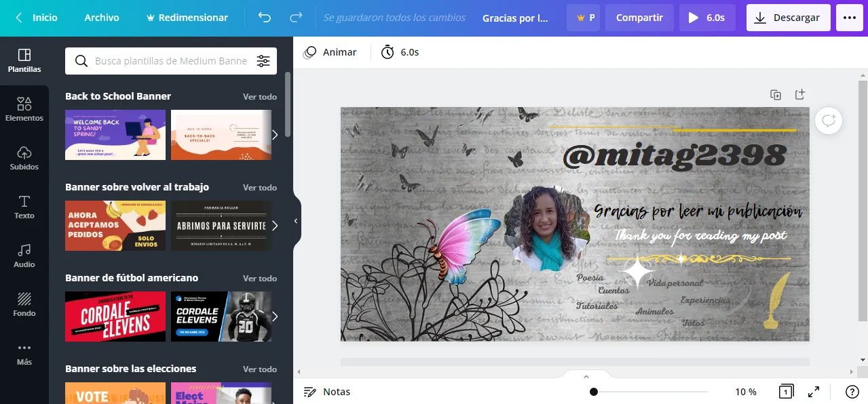Image resolution: width=868 pixels, height=404 pixels.
Task: Select the @mitag2398 text on canvas
Action: (x=675, y=157)
